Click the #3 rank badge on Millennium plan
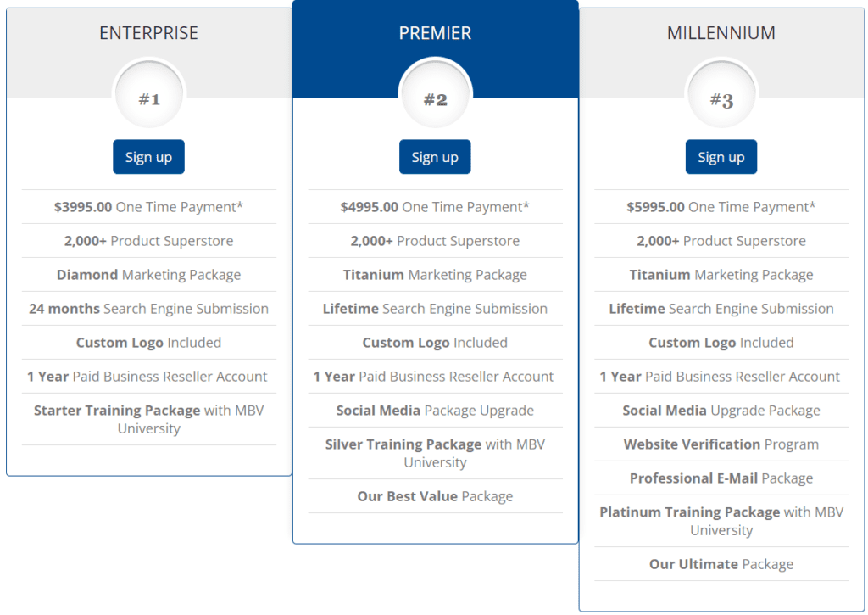This screenshot has width=868, height=615. click(x=721, y=95)
